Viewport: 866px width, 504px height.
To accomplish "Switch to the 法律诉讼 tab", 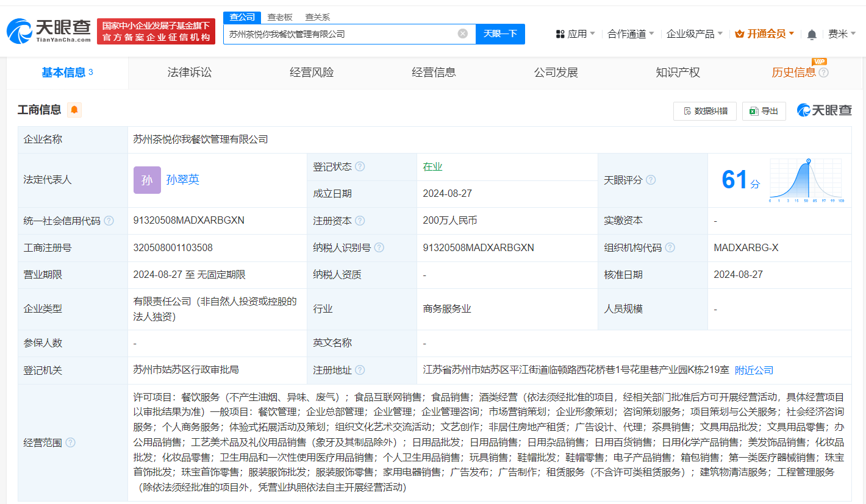I will click(x=190, y=73).
